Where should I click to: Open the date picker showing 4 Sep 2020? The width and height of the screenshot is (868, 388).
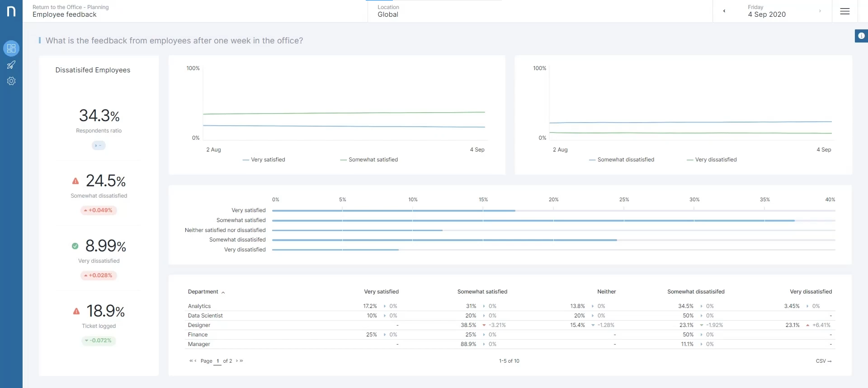tap(767, 11)
